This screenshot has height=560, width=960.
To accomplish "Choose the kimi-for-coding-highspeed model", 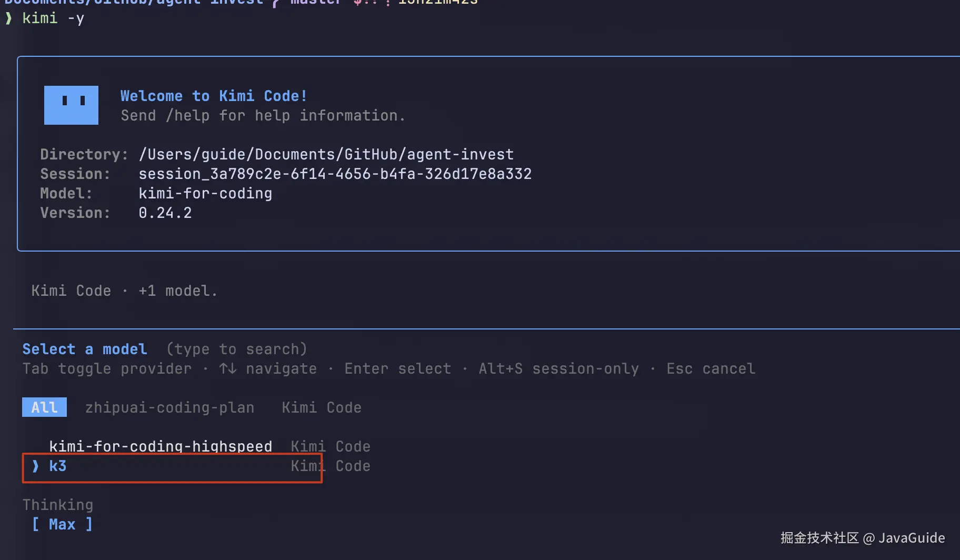I will pyautogui.click(x=161, y=446).
